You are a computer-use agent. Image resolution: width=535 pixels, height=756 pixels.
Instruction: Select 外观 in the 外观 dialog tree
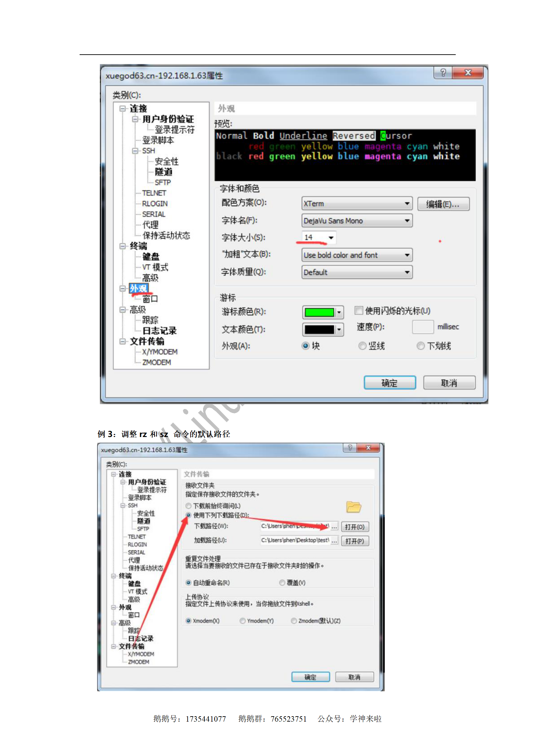point(138,288)
